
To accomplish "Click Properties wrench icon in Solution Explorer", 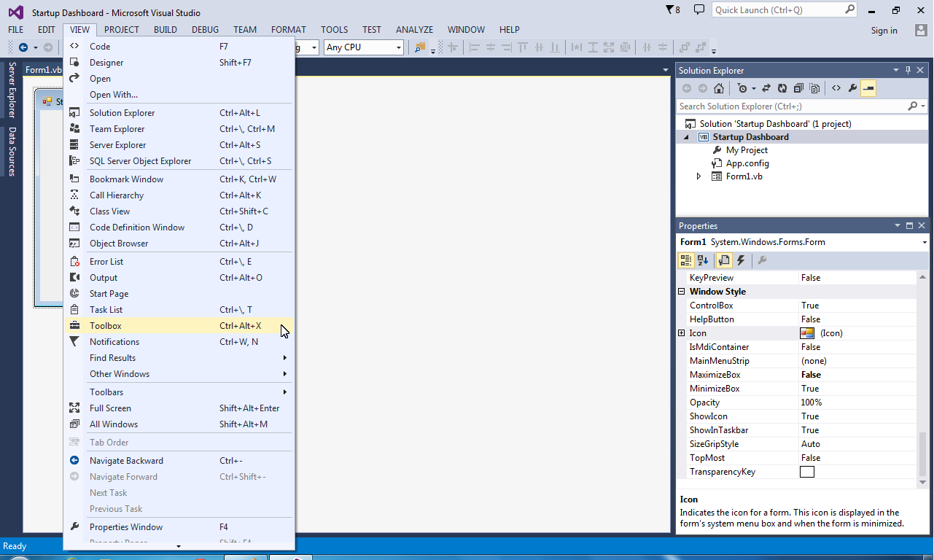I will (852, 88).
